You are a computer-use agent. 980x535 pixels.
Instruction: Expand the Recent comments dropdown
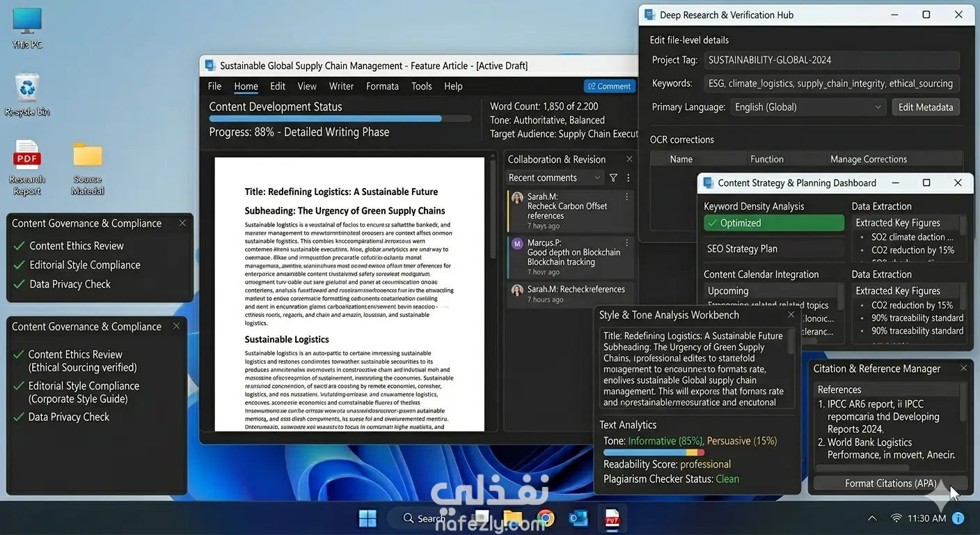555,178
